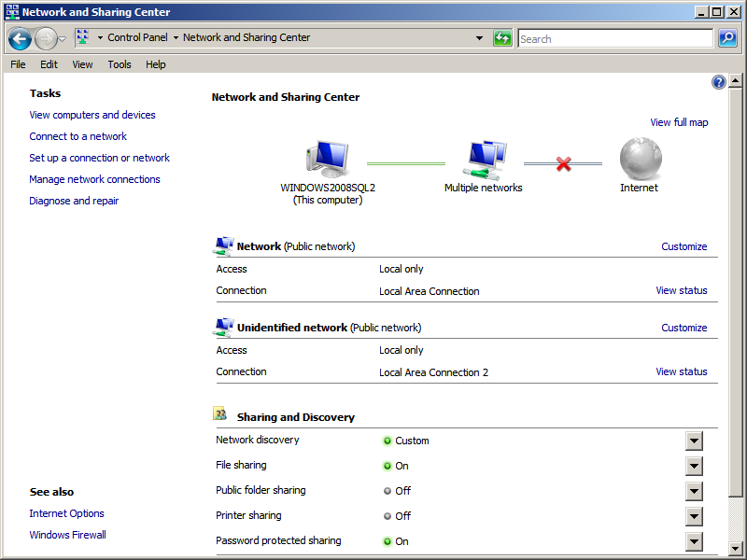Click the Sharing and Discovery icon
This screenshot has width=747, height=560.
(x=219, y=413)
